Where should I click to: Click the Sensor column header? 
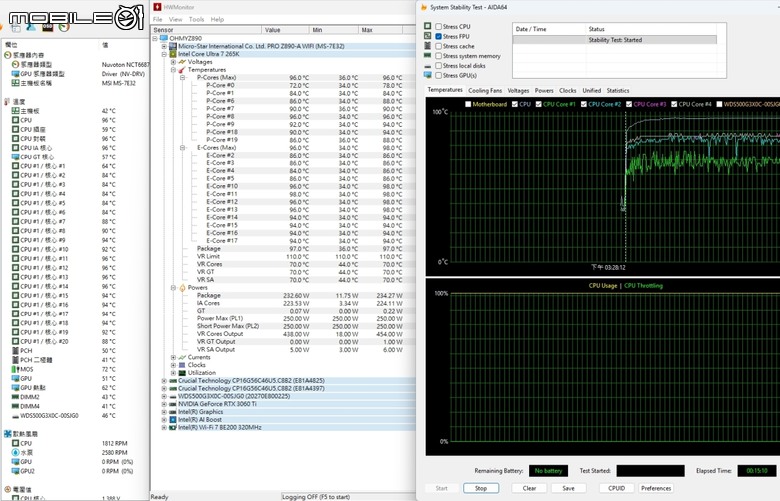pos(206,30)
